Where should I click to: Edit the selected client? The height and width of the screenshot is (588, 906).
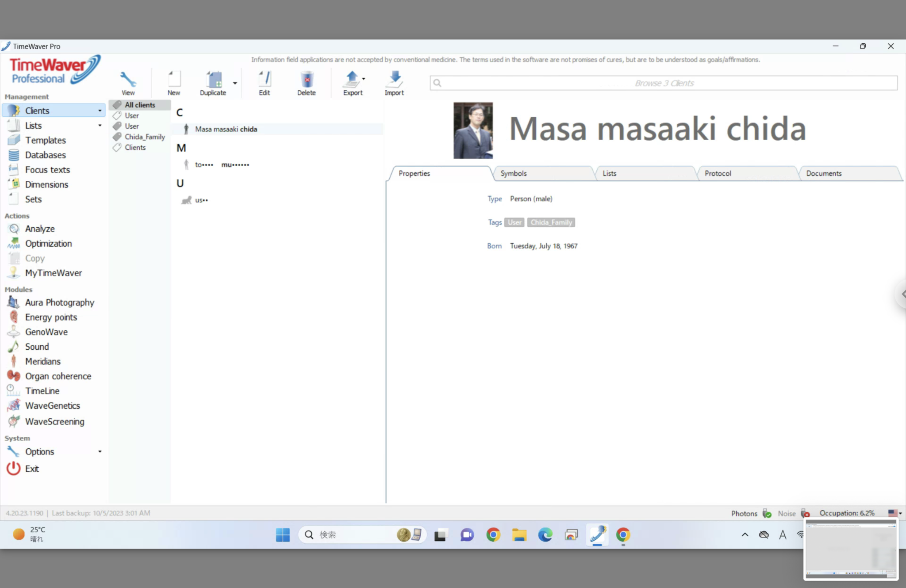tap(265, 83)
